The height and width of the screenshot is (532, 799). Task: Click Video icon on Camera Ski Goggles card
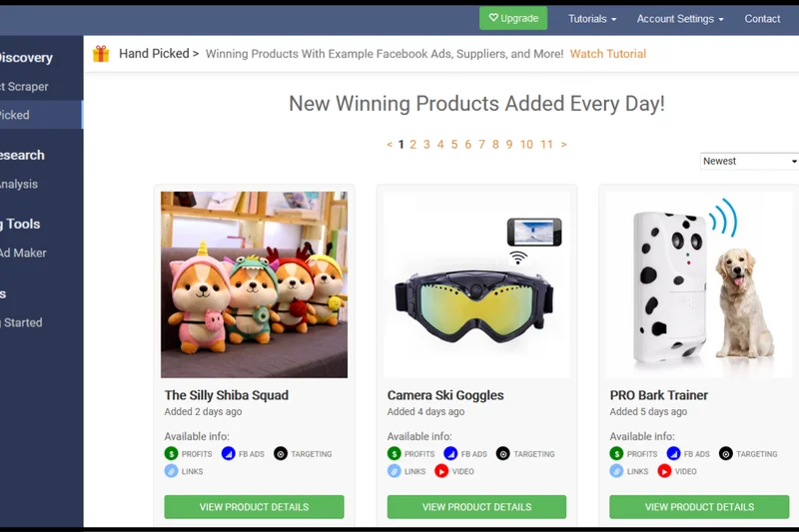click(441, 471)
